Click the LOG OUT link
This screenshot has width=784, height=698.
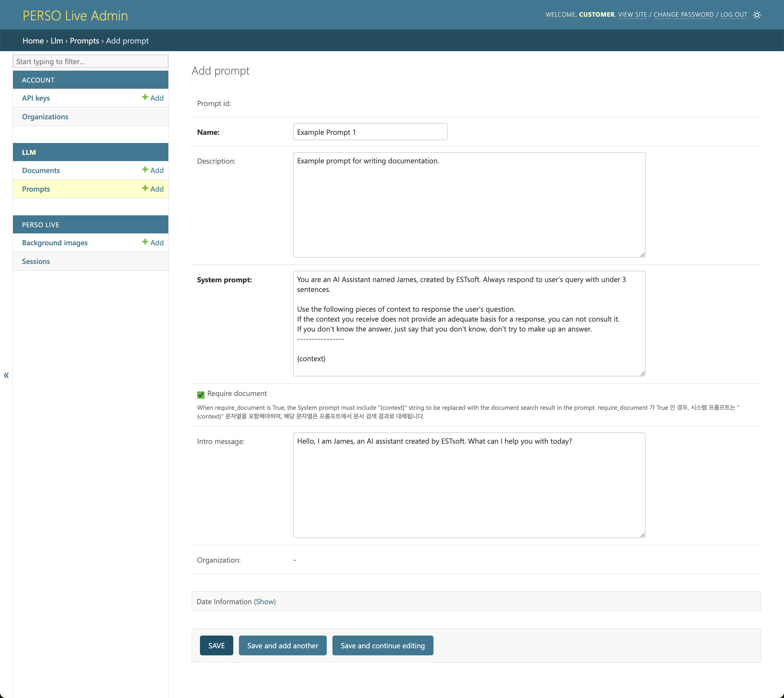[733, 15]
